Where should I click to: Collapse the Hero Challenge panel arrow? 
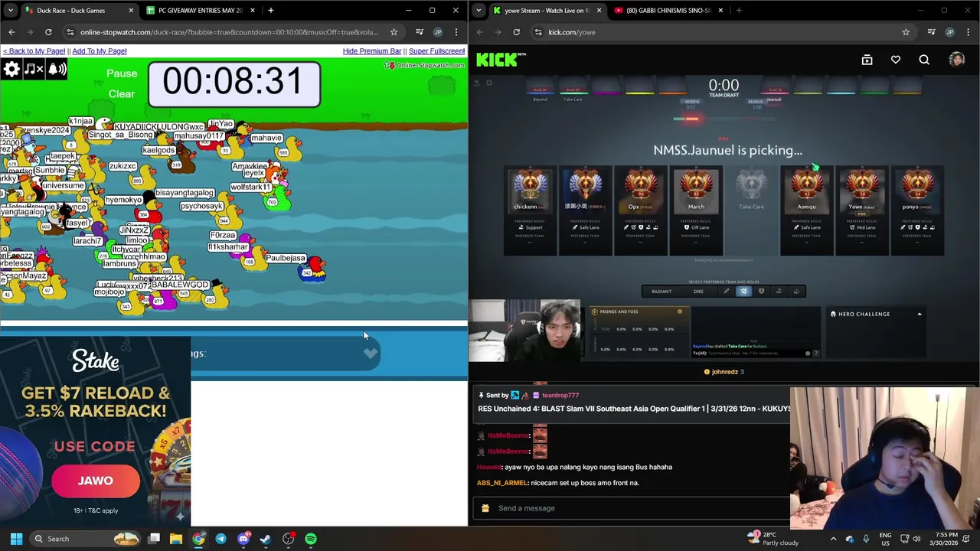[920, 314]
